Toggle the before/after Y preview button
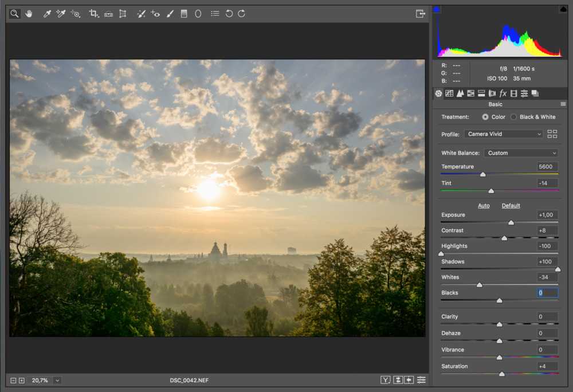The image size is (573, 392). [x=385, y=380]
